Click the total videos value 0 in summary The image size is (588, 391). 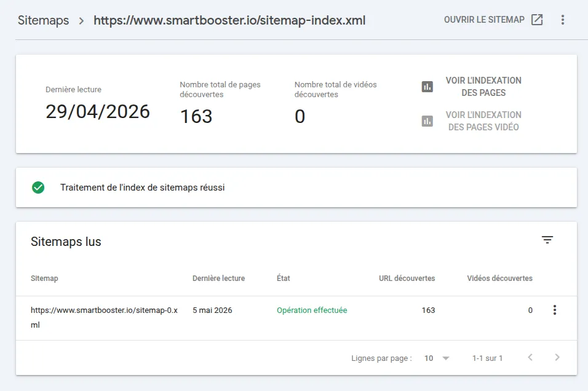pos(300,116)
